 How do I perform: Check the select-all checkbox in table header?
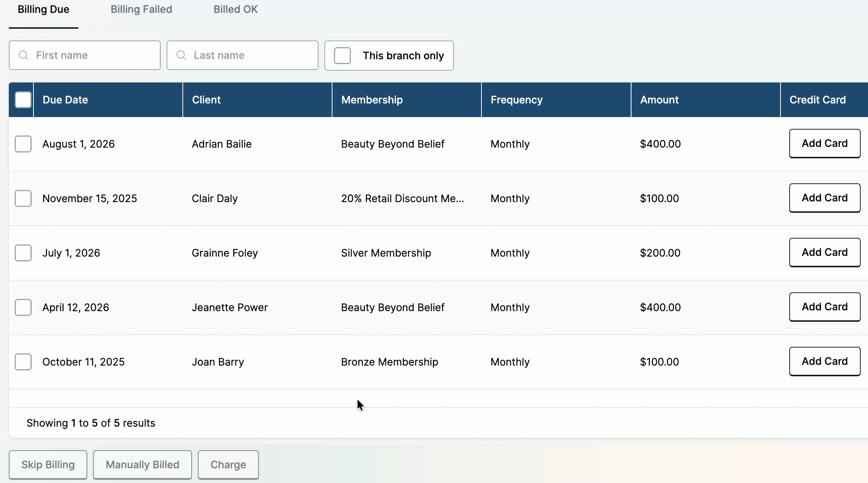23,100
